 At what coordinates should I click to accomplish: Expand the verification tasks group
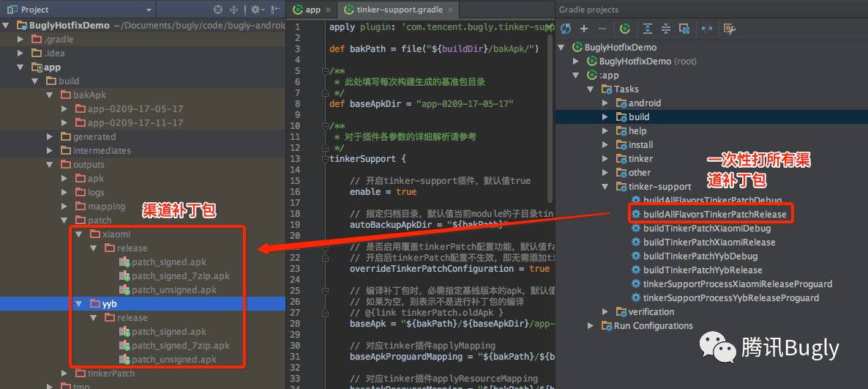tap(606, 311)
